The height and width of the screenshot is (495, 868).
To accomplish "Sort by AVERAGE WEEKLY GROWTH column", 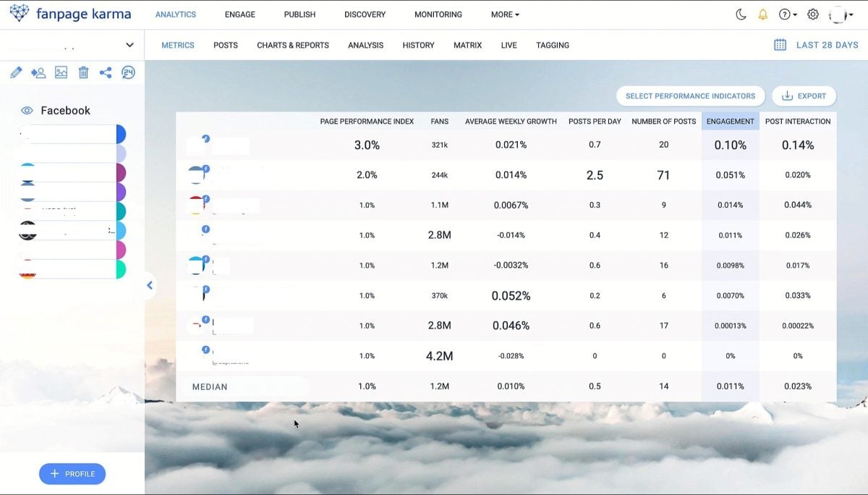I will pyautogui.click(x=511, y=122).
